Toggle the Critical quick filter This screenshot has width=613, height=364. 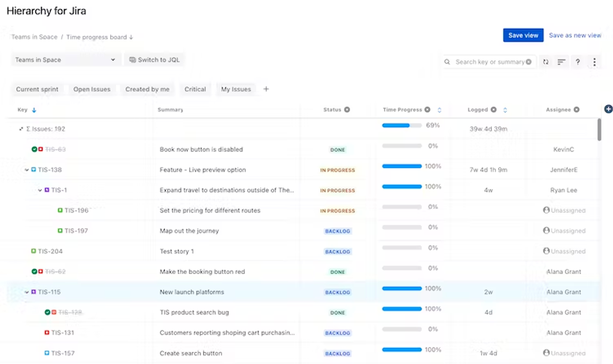[195, 89]
